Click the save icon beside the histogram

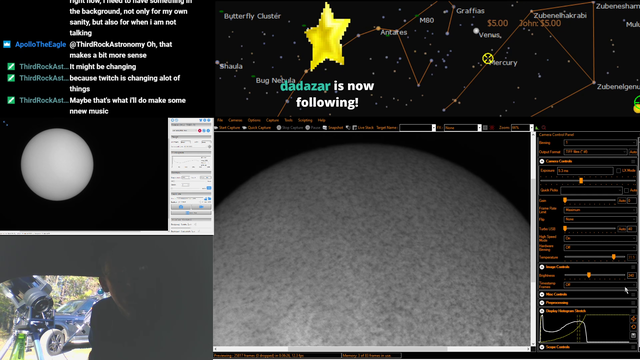point(633,336)
